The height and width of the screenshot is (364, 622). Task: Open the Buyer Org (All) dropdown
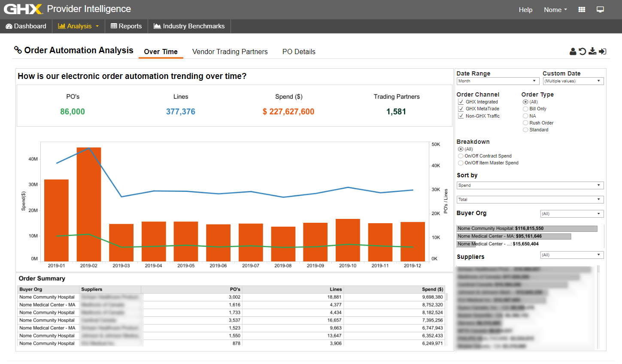[x=572, y=214]
